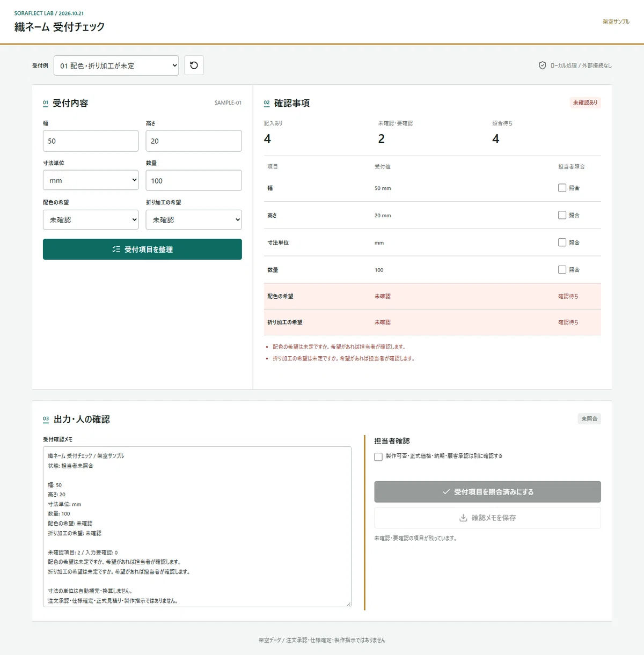
Task: Open the 寸法単位 mm dropdown
Action: pyautogui.click(x=91, y=180)
